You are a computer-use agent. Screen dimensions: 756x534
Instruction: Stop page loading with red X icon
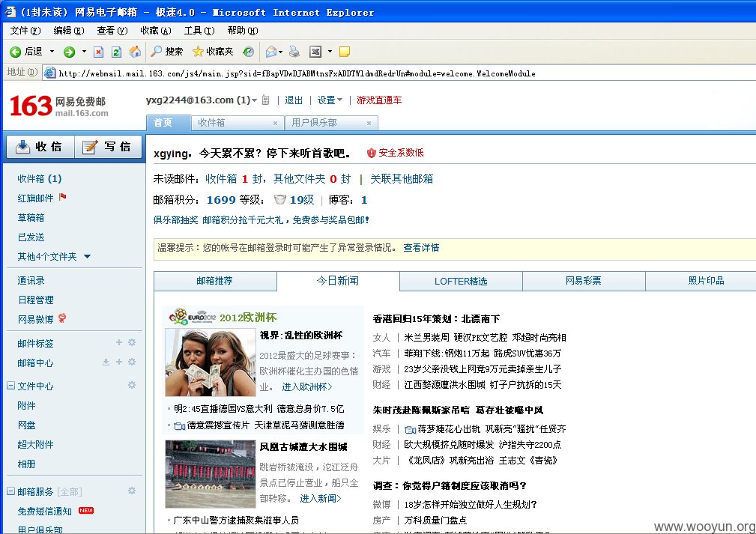click(x=98, y=52)
